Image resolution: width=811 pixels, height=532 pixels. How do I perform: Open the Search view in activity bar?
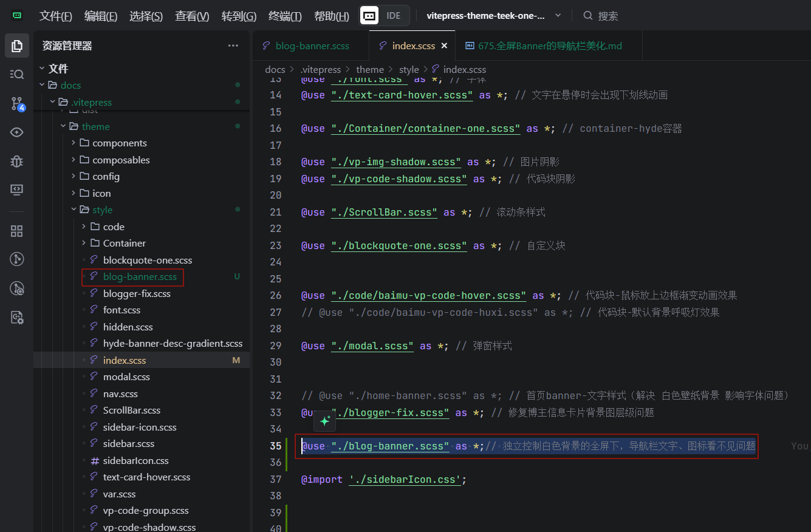(x=17, y=74)
